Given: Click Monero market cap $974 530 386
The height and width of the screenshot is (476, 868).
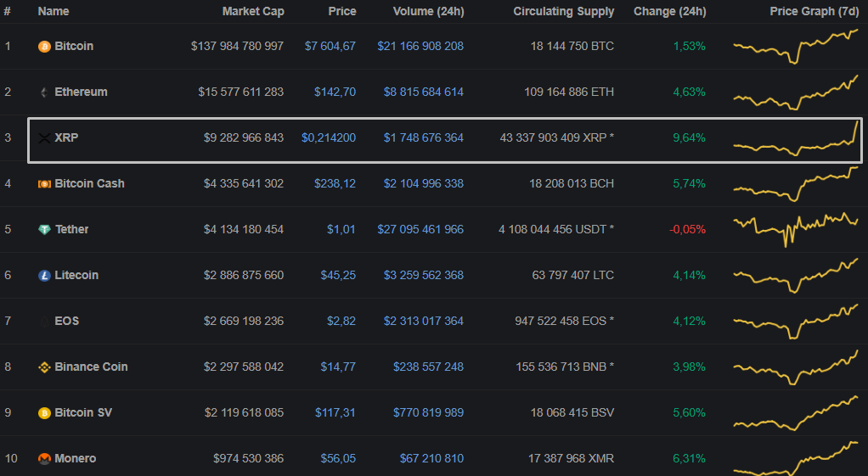Looking at the screenshot, I should pos(249,459).
